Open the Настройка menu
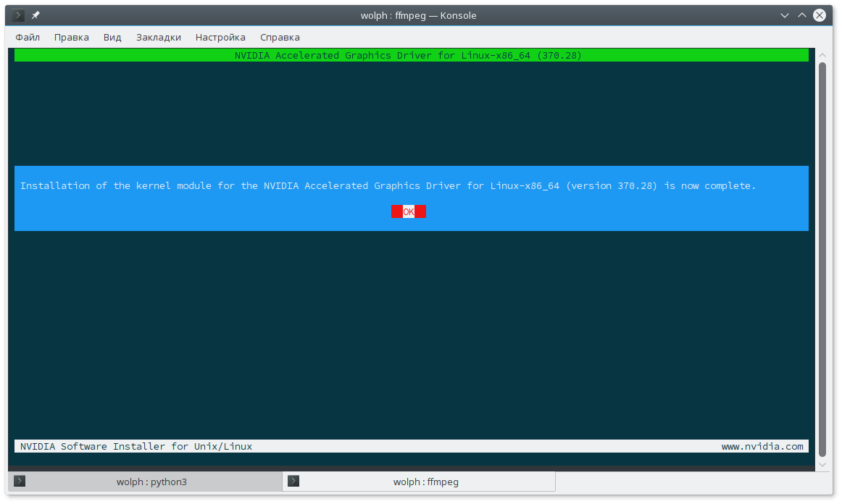 220,37
